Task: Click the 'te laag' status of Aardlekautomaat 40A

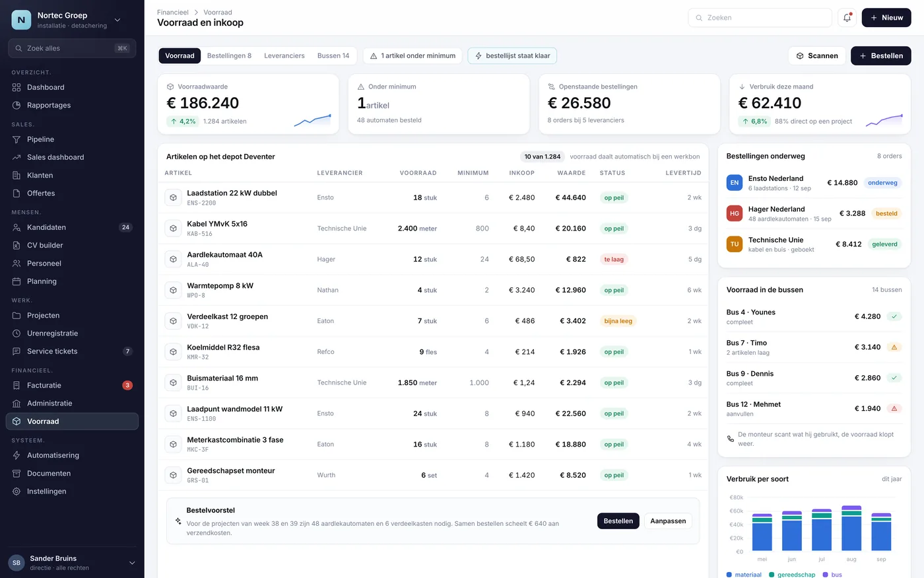Action: (614, 259)
